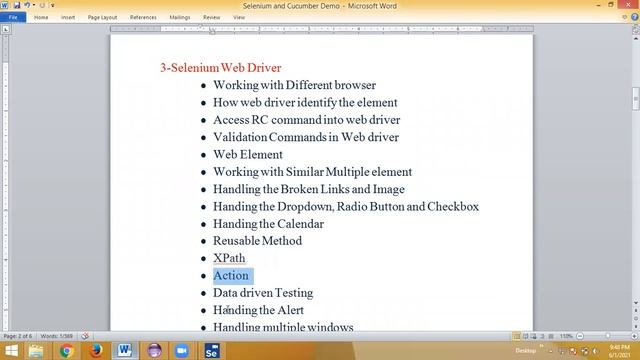Open Microsoft Word Help question mark icon
The height and width of the screenshot is (360, 640).
634,17
